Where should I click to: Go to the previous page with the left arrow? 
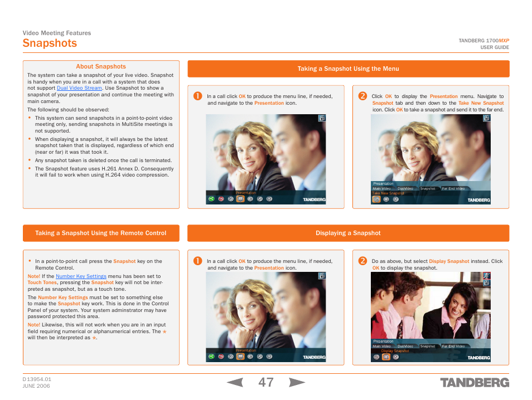(x=235, y=382)
